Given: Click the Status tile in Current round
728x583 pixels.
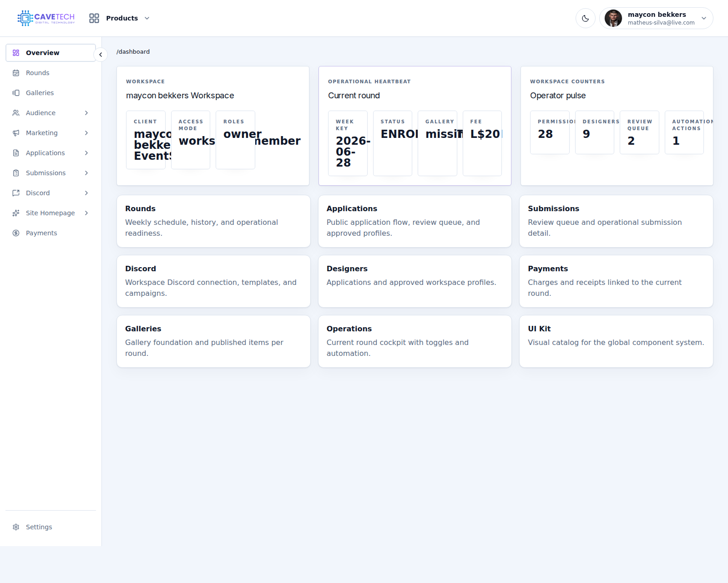Looking at the screenshot, I should [x=393, y=143].
